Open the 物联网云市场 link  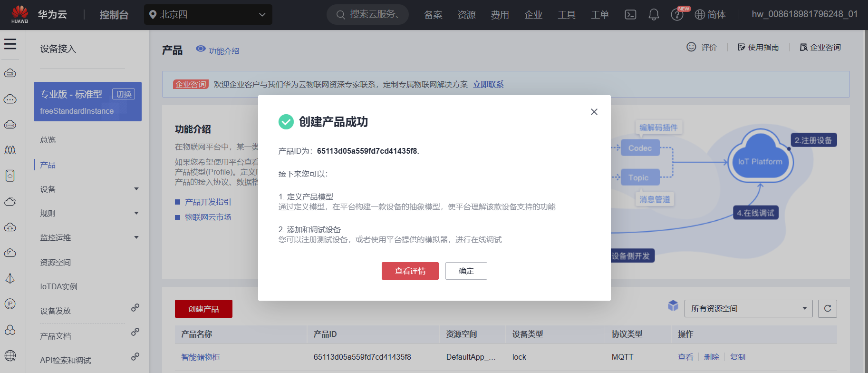(208, 217)
